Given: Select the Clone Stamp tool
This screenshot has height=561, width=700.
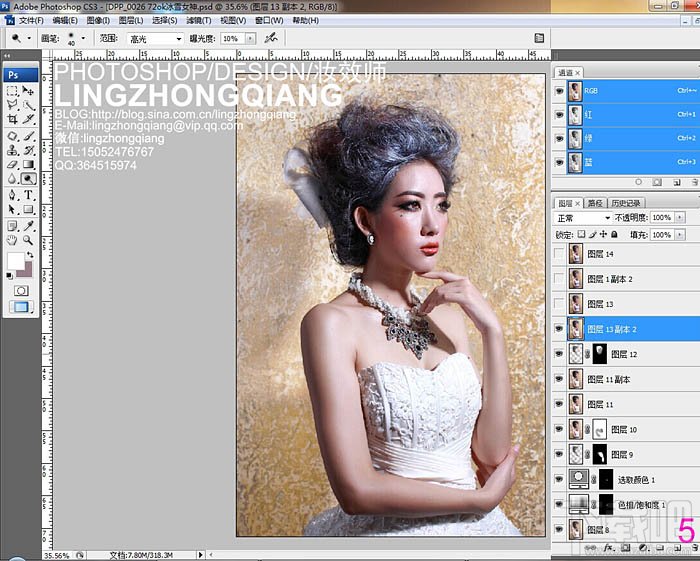Looking at the screenshot, I should tap(12, 150).
